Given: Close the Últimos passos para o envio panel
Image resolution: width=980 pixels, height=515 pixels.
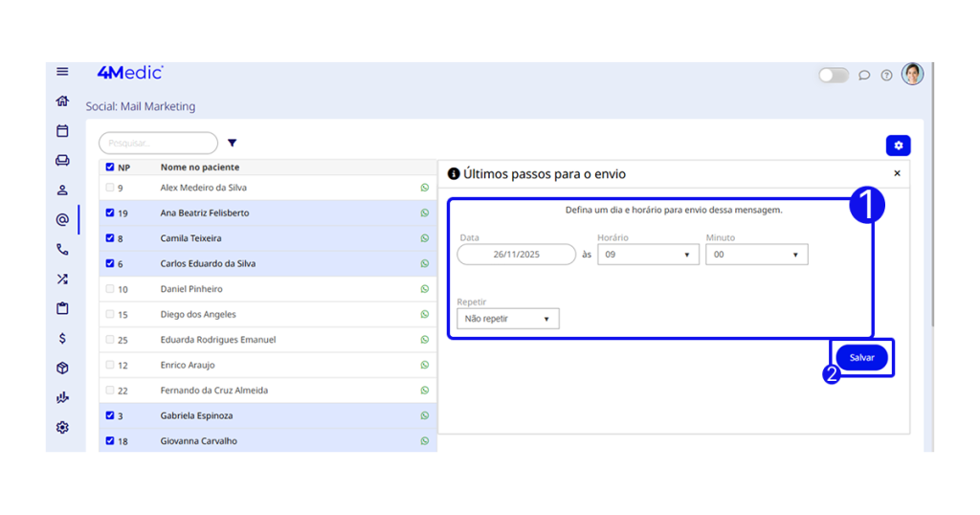Looking at the screenshot, I should tap(897, 173).
